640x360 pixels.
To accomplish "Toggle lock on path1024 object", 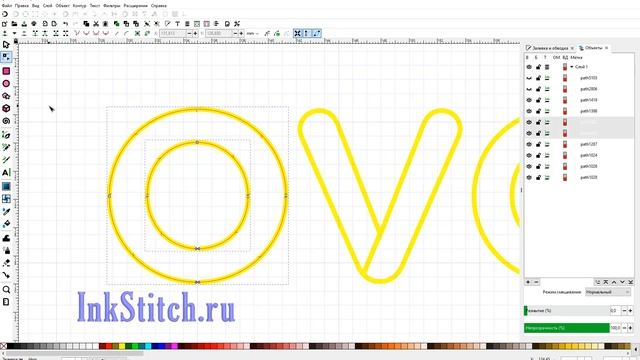I will click(x=538, y=156).
